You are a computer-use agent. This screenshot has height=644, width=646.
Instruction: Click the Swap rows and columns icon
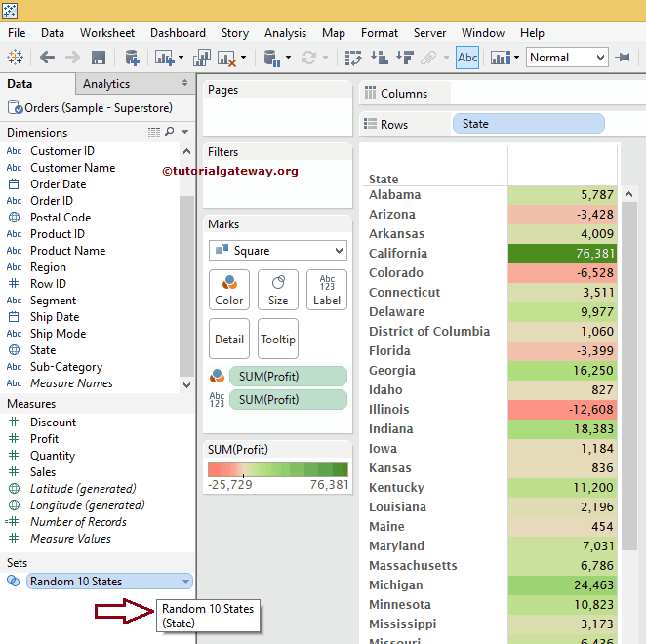tap(354, 58)
